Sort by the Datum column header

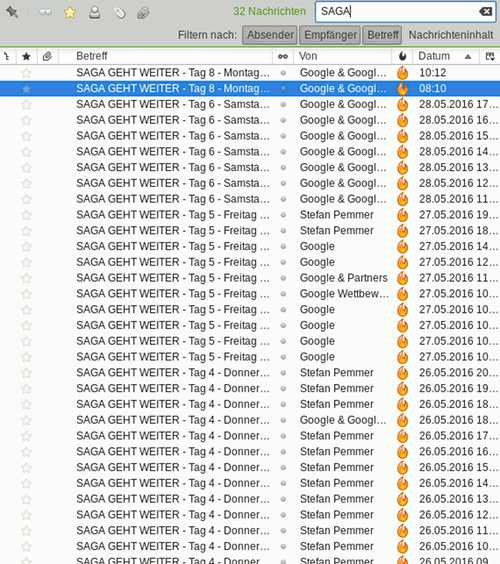(x=445, y=56)
